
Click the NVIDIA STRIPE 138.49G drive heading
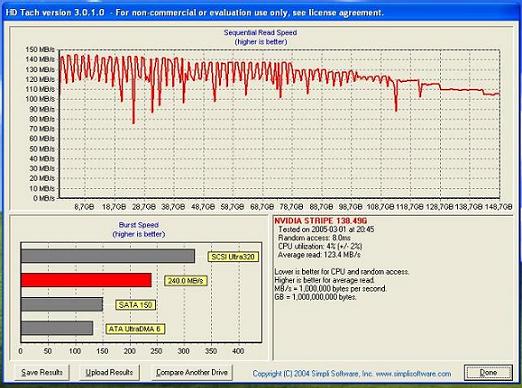point(321,221)
